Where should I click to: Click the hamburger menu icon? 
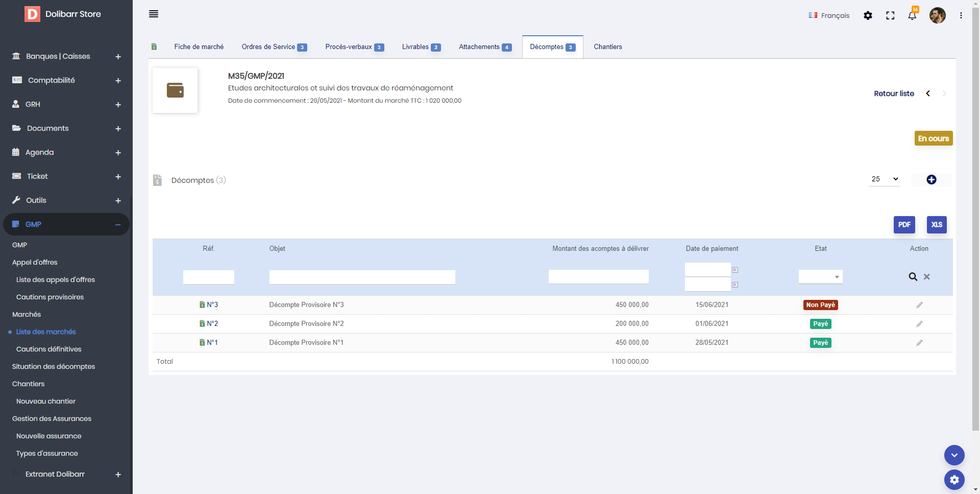click(154, 14)
